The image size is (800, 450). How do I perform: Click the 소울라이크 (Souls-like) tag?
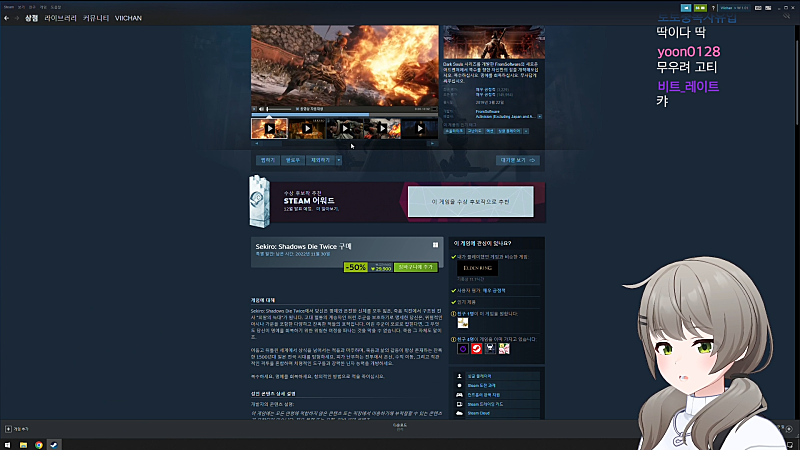(x=454, y=131)
